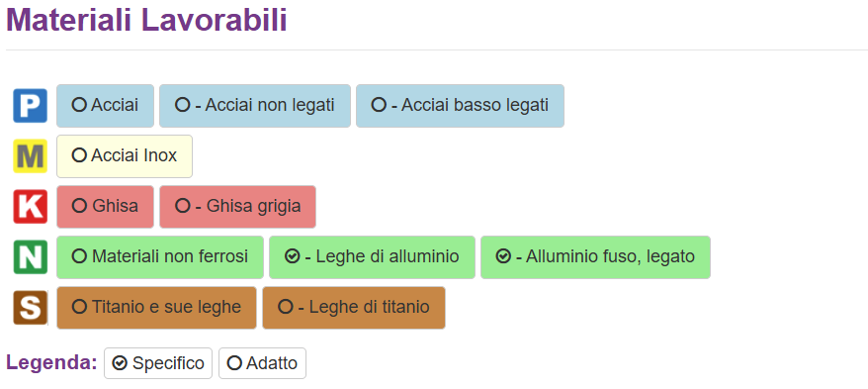Select the Ghisa tag

(x=105, y=207)
